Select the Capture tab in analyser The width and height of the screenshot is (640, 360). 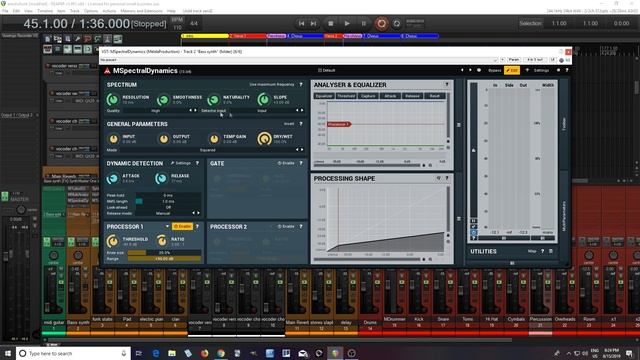368,96
